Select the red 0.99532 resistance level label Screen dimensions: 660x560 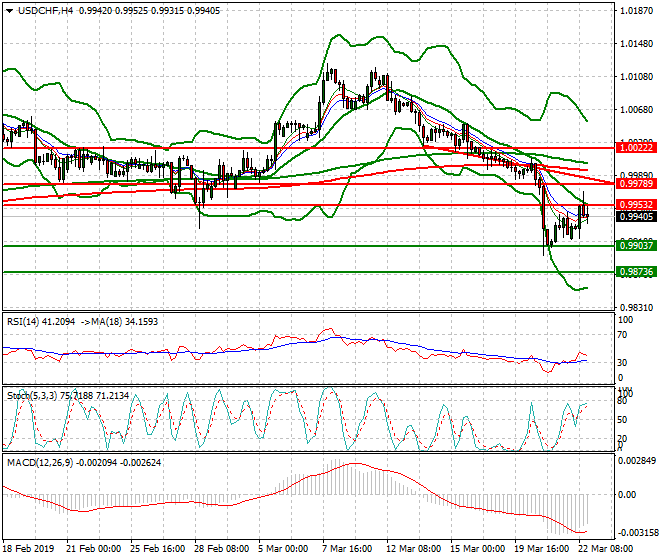point(636,205)
